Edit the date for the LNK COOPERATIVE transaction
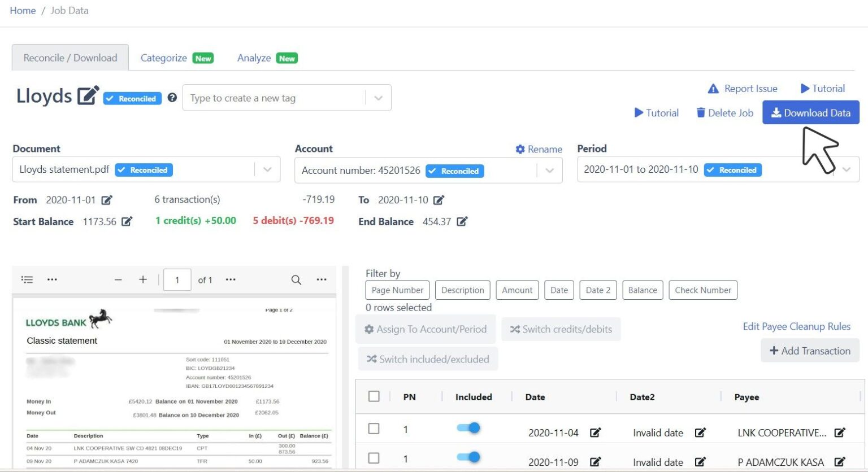The width and height of the screenshot is (868, 472). (x=595, y=432)
